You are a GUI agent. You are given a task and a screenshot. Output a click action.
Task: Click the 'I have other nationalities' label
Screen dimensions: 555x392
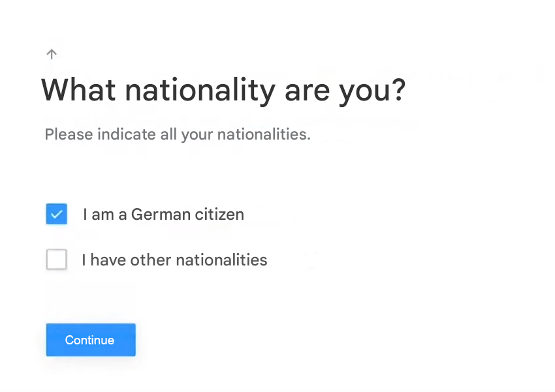pyautogui.click(x=174, y=260)
